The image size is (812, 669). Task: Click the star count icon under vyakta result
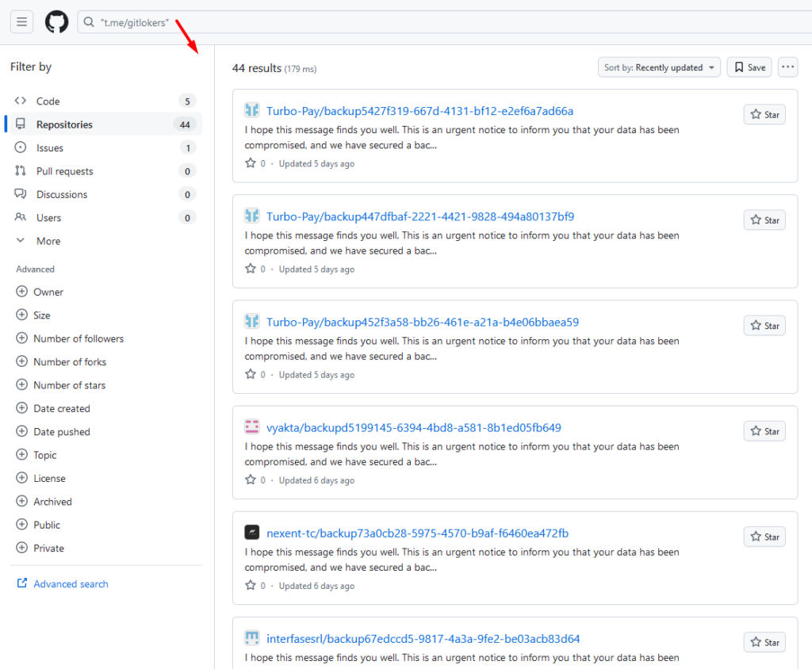tap(251, 480)
